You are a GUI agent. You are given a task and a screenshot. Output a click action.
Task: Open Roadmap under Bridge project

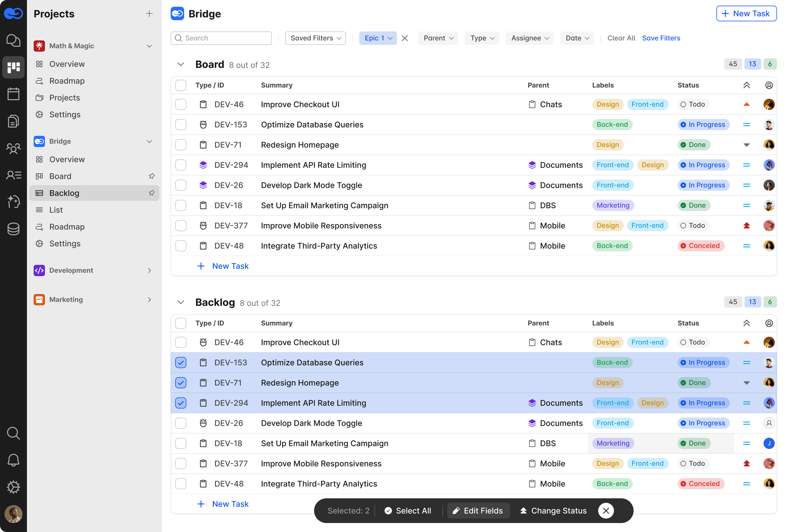(x=67, y=227)
